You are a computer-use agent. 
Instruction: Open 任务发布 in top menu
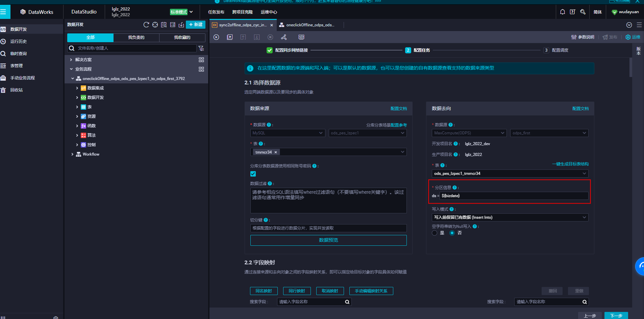[x=216, y=12]
